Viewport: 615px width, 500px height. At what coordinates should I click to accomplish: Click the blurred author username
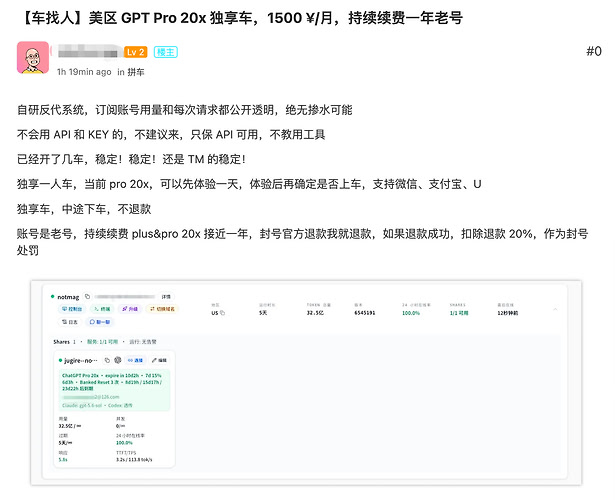point(87,52)
